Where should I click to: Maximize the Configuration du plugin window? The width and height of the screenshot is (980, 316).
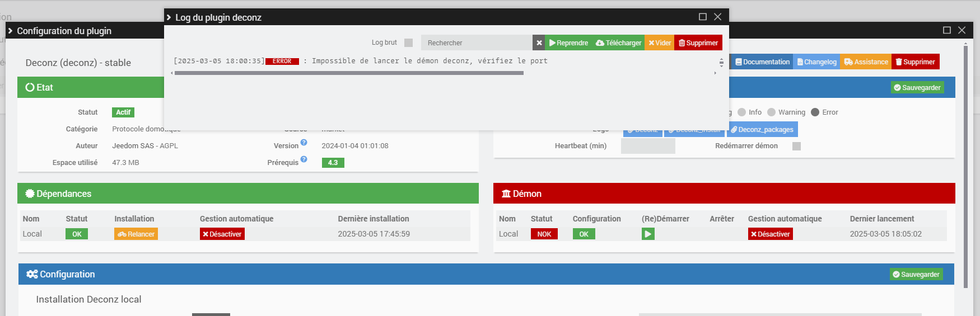click(947, 30)
